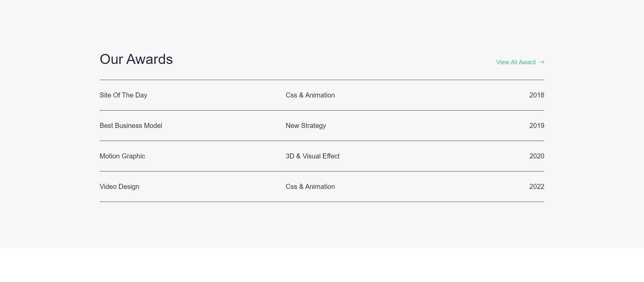Open the View All Award link
The height and width of the screenshot is (282, 644).
(520, 62)
